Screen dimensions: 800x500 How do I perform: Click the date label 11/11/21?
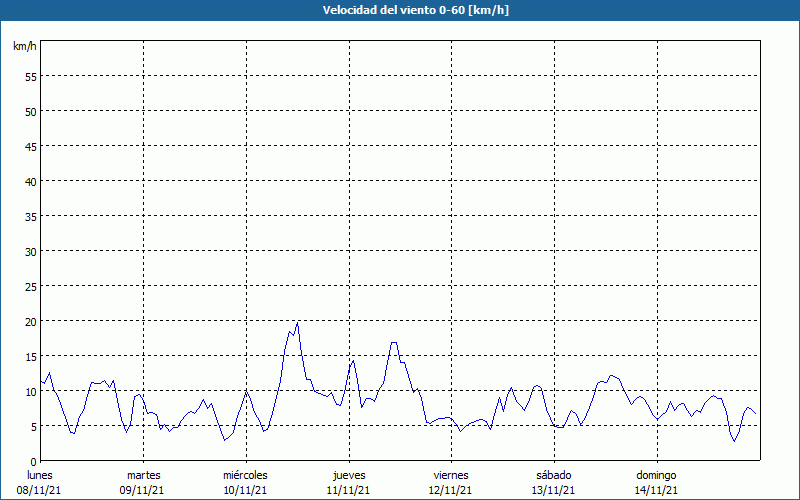point(348,490)
